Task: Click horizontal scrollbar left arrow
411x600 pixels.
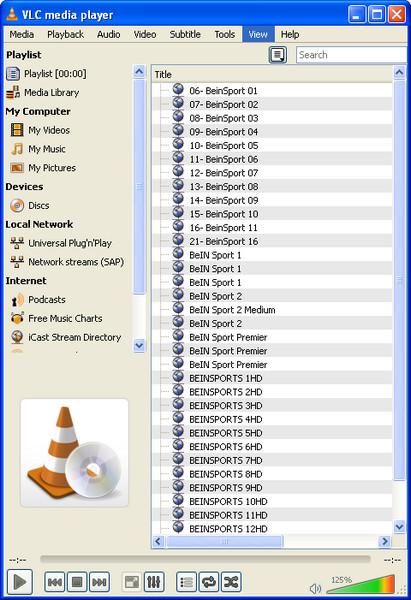Action: 158,541
